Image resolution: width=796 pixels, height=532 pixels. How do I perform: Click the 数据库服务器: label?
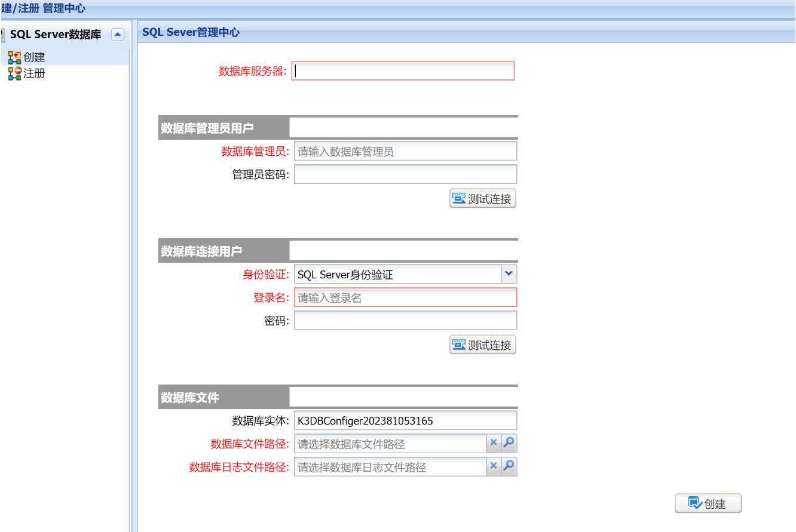pyautogui.click(x=253, y=72)
